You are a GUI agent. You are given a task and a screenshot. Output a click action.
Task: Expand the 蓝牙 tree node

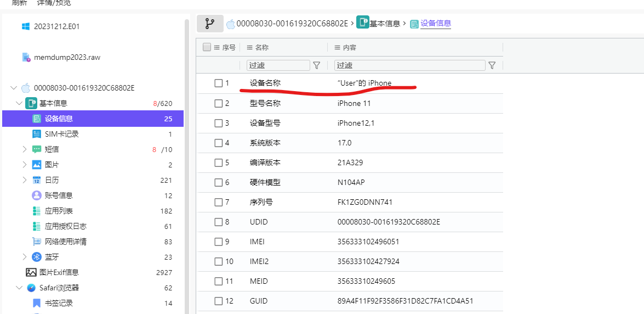coord(25,257)
